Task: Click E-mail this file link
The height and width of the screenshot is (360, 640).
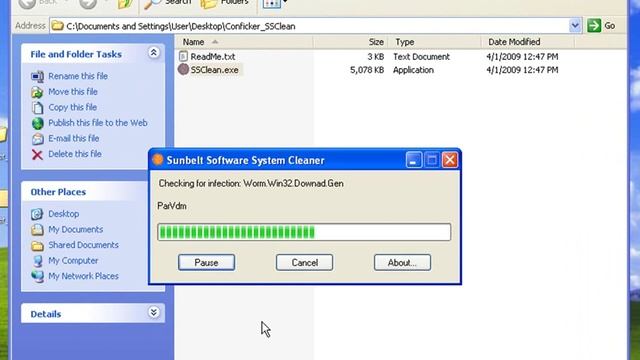Action: point(74,138)
